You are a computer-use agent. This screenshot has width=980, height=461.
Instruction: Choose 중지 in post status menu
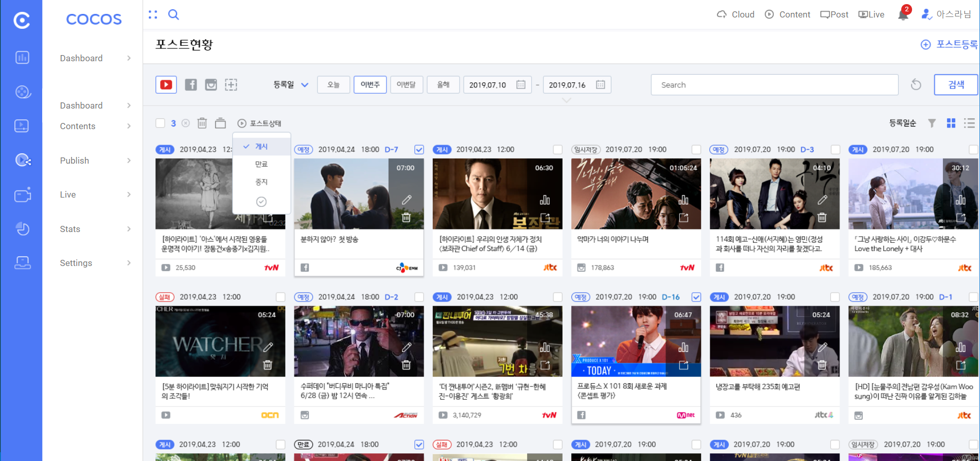pos(261,182)
